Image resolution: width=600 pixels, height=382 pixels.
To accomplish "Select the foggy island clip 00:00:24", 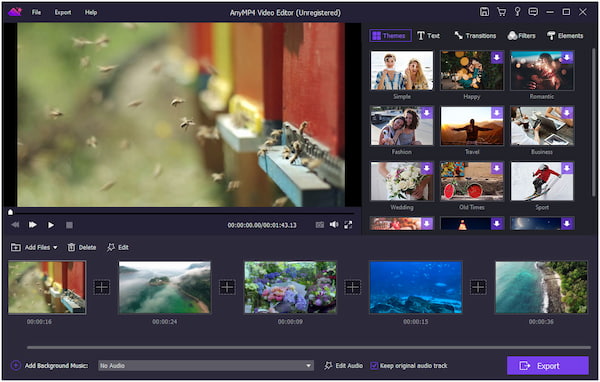I will (165, 287).
